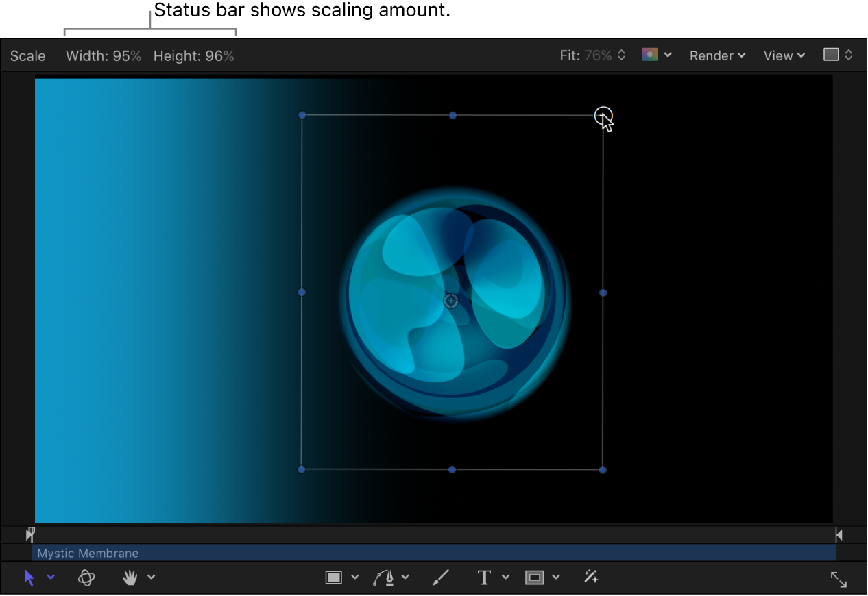Choose the Pan hand tool
The width and height of the screenshot is (868, 596).
(130, 578)
